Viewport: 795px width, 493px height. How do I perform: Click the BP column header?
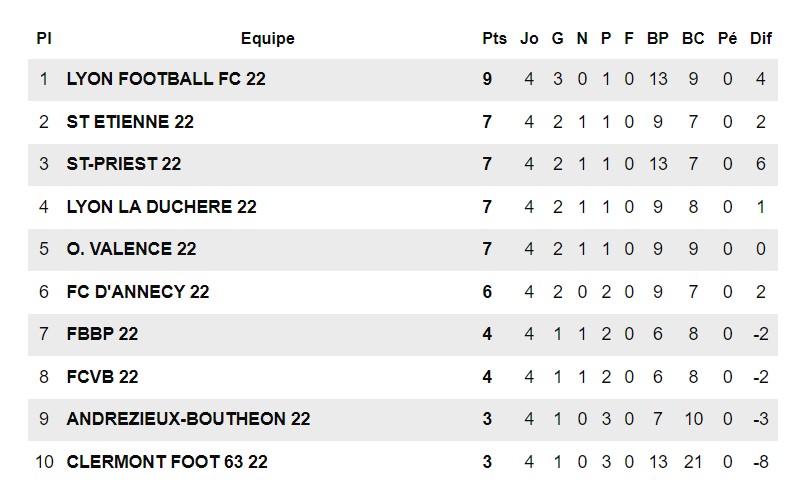click(657, 39)
